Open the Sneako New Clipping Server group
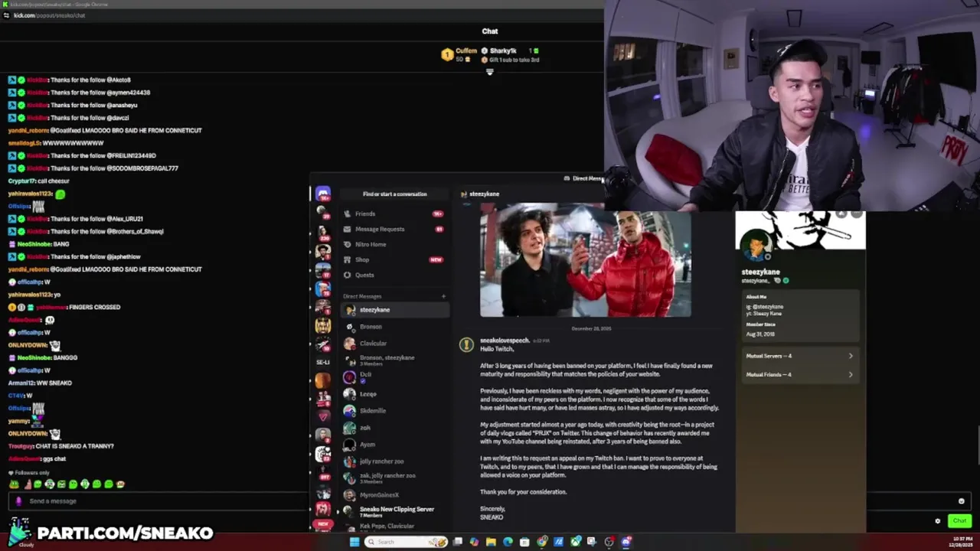 (395, 511)
